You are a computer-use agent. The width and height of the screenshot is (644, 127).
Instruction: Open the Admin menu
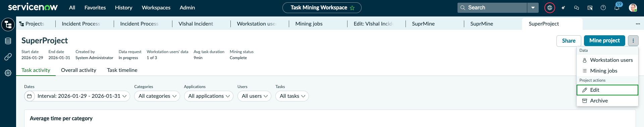187,8
